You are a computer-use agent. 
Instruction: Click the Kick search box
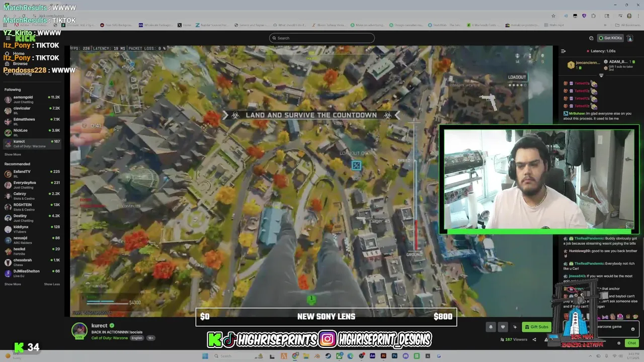322,38
